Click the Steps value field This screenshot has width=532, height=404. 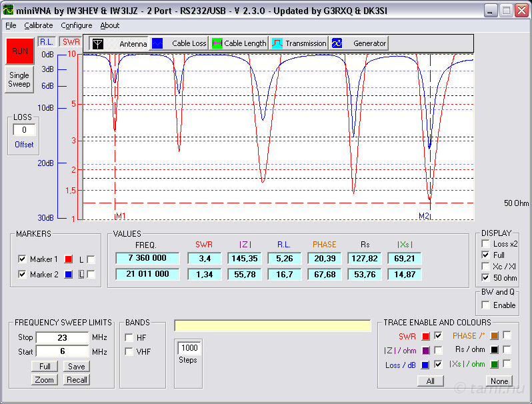pyautogui.click(x=188, y=347)
